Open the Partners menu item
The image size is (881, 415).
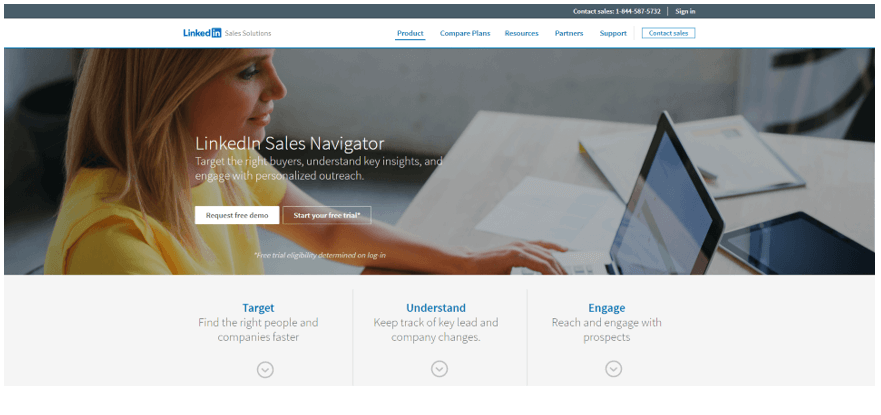(569, 33)
